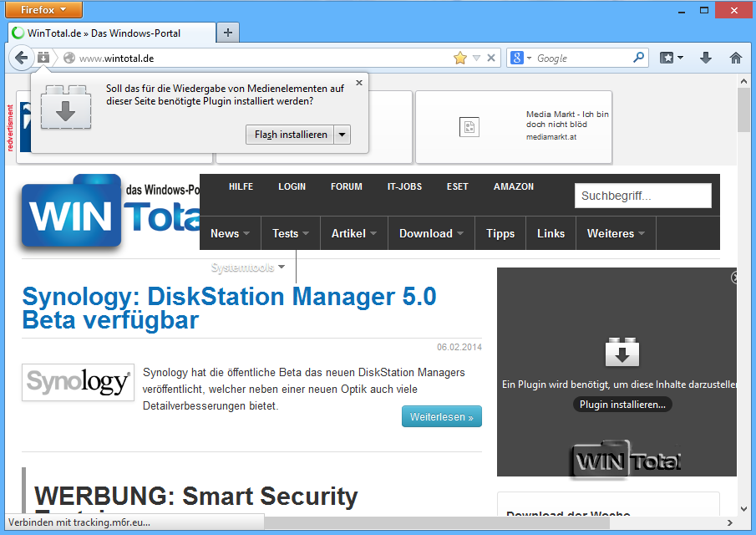This screenshot has width=756, height=535.
Task: Open WERBUNG: Smart Security headline
Action: coord(195,496)
